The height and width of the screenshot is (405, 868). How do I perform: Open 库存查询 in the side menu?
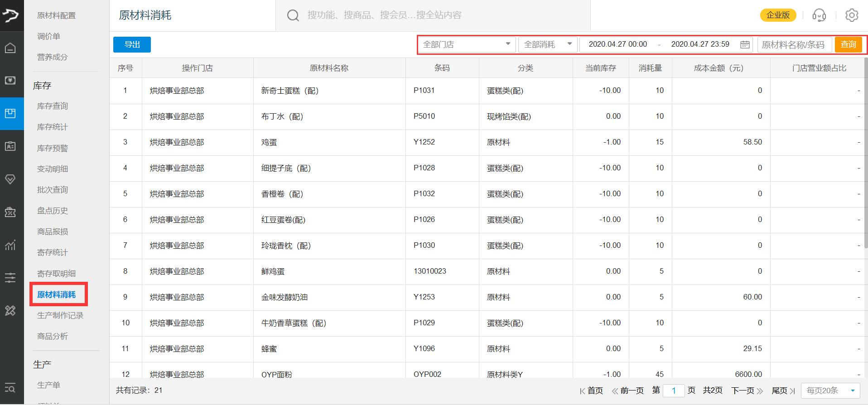[53, 106]
